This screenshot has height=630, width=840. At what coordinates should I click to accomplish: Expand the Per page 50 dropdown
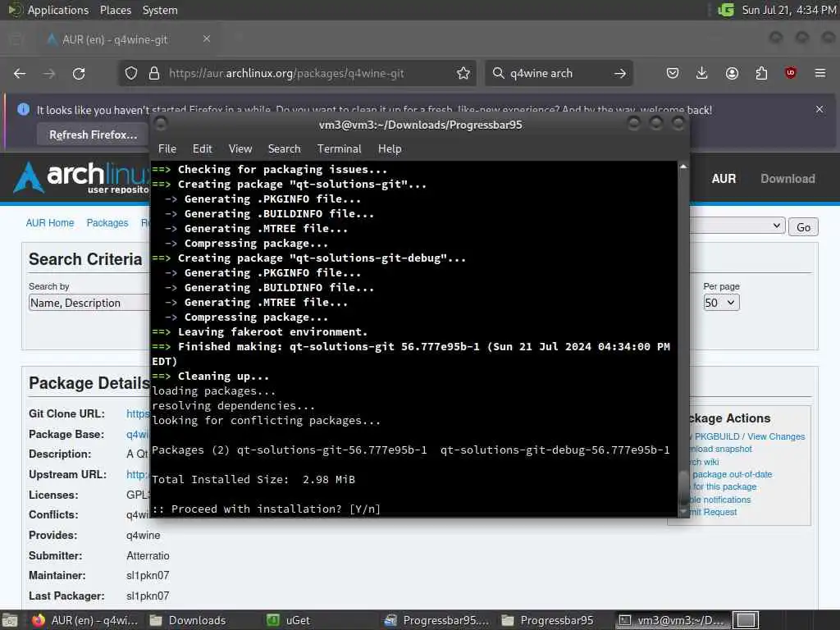pyautogui.click(x=721, y=303)
